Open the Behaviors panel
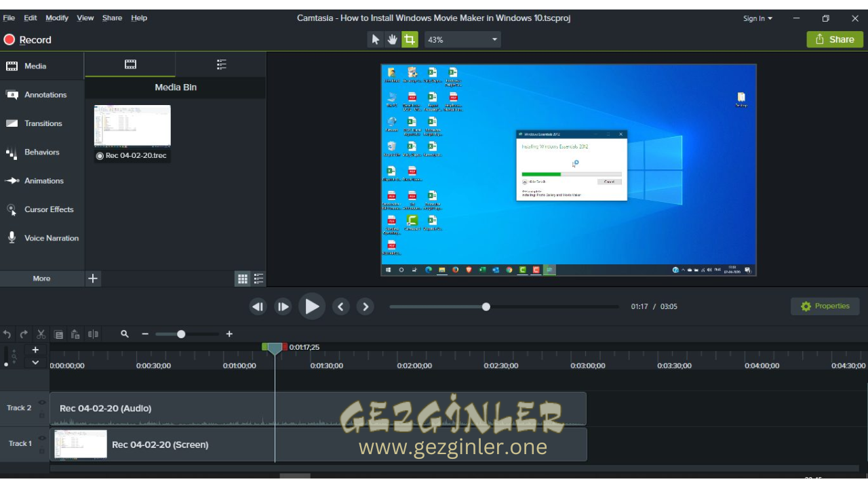Image resolution: width=868 pixels, height=488 pixels. point(42,152)
